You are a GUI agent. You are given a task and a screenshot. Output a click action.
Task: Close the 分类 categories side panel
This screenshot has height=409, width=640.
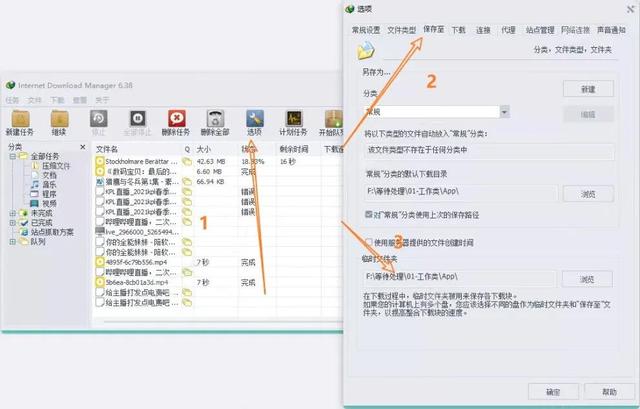83,147
